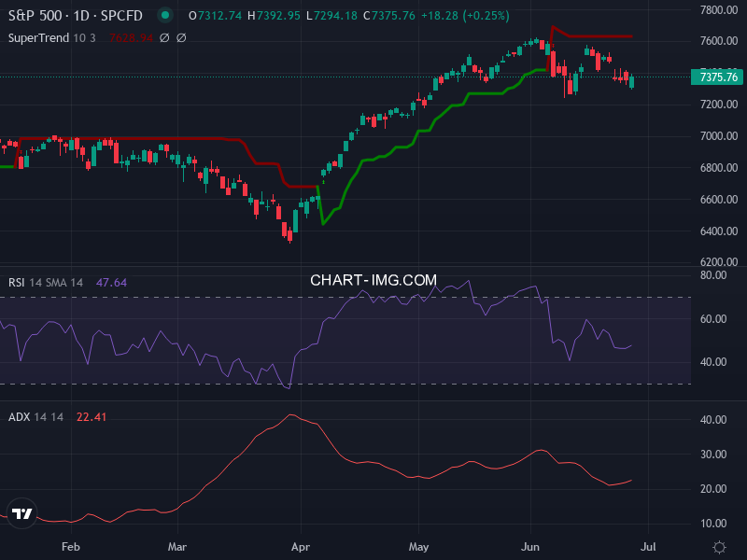Click the Jul label on time axis

(x=648, y=547)
